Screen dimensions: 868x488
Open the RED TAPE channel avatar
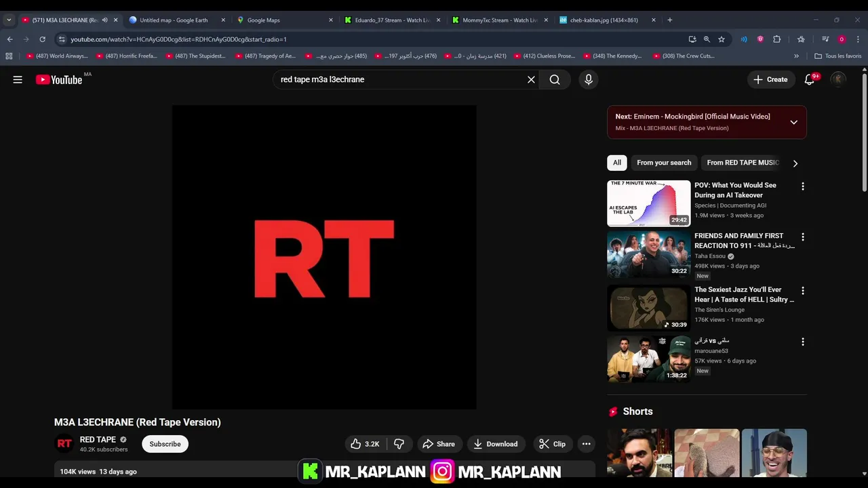tap(64, 444)
